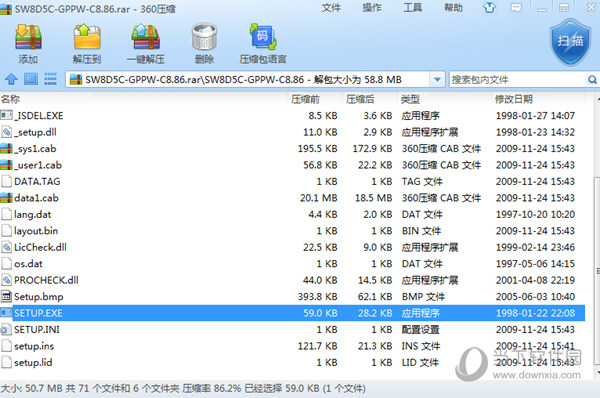
Task: Click the 14.5 KB compressed size cell
Action: click(375, 280)
